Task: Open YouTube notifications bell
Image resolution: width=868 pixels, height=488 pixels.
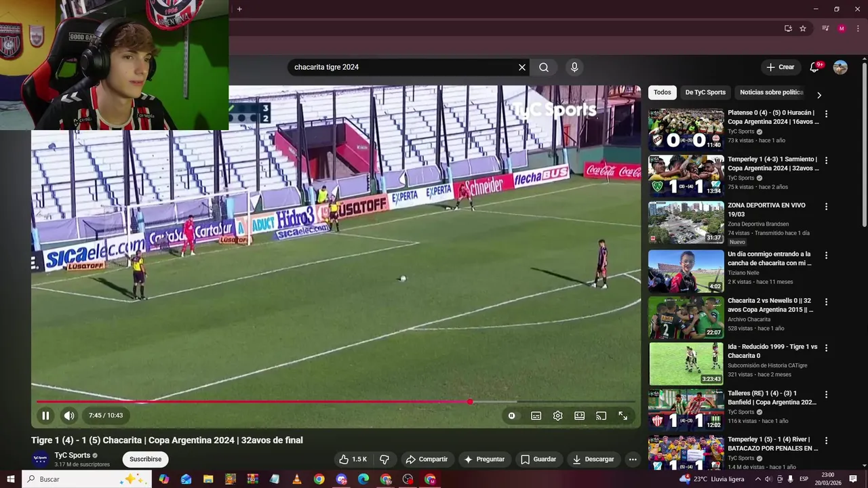Action: (814, 67)
